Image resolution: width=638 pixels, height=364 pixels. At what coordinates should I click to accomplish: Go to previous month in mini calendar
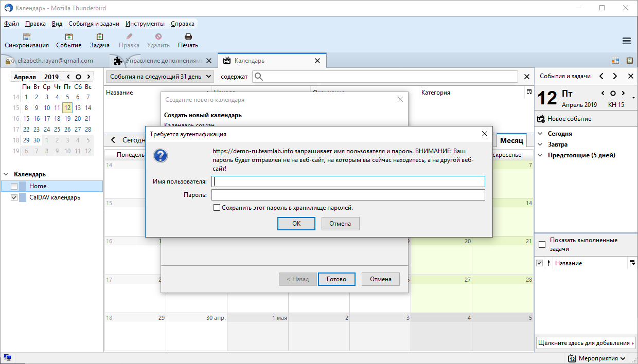[x=68, y=77]
